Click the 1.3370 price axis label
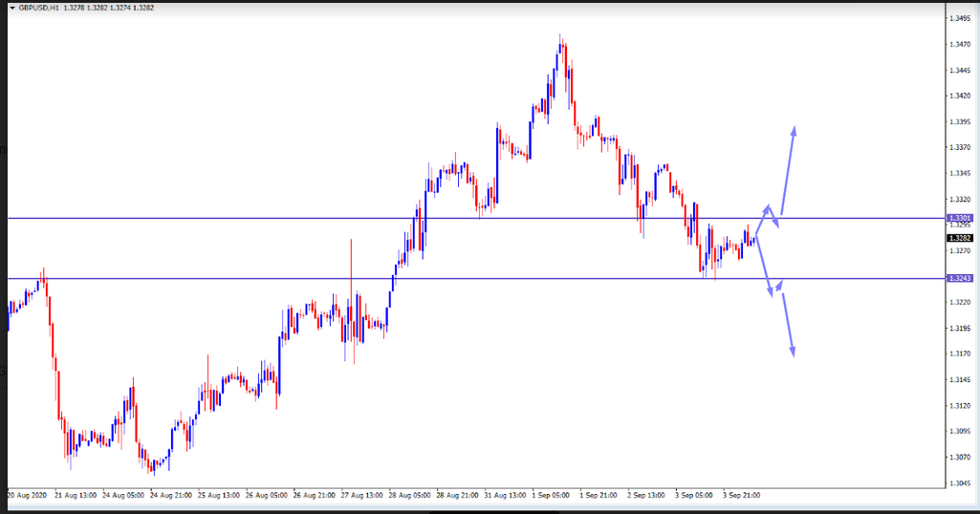Image resolution: width=980 pixels, height=514 pixels. [x=960, y=147]
